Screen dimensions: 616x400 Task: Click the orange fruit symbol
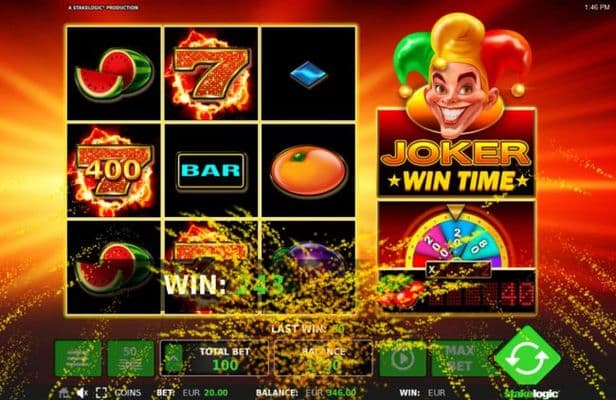point(308,171)
